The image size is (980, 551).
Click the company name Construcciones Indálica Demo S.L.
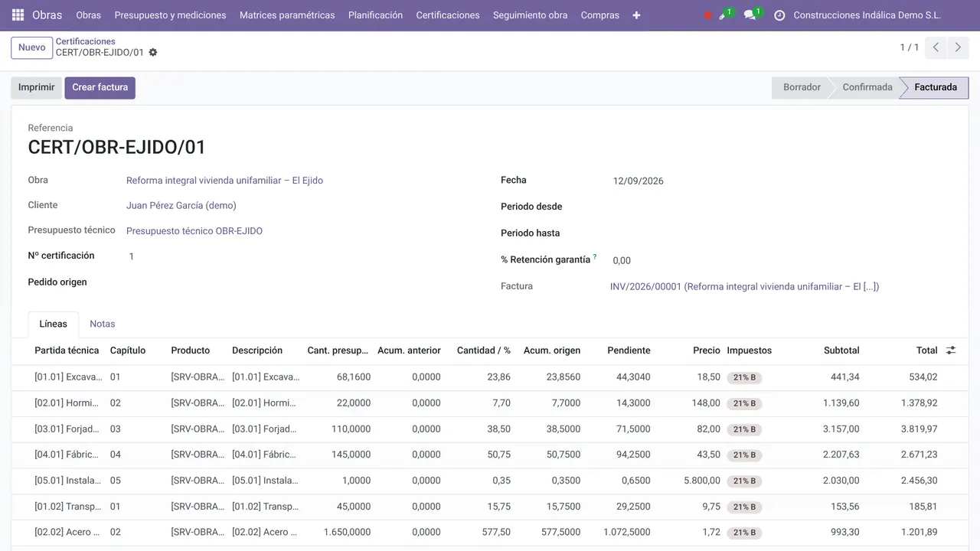pyautogui.click(x=867, y=15)
